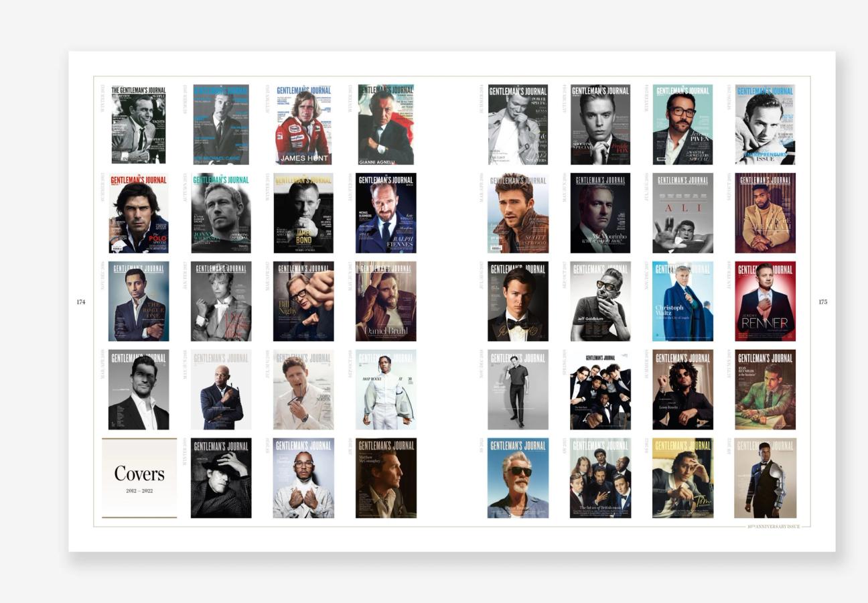Select The Polo Special cover

[x=139, y=213]
